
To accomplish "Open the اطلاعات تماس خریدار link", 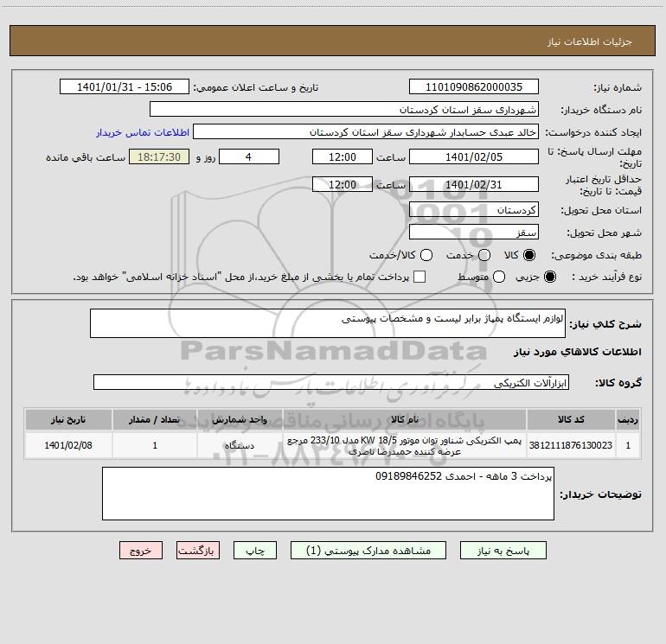I will coord(143,132).
